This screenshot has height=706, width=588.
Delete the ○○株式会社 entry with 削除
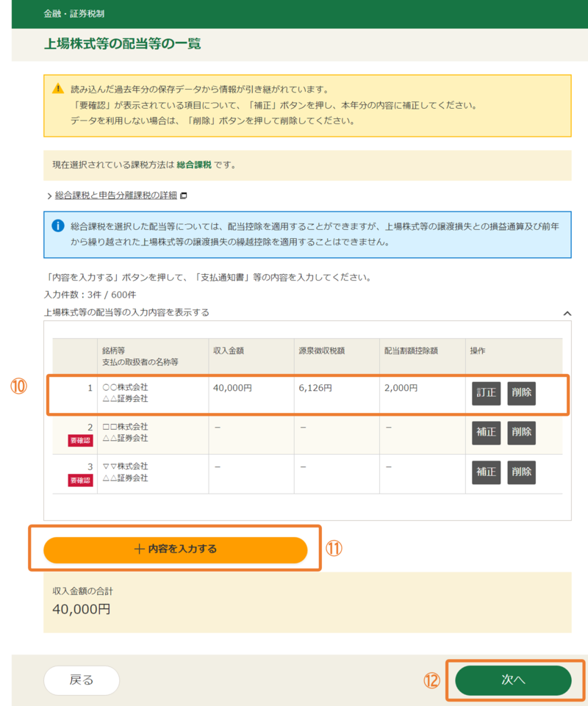(521, 393)
